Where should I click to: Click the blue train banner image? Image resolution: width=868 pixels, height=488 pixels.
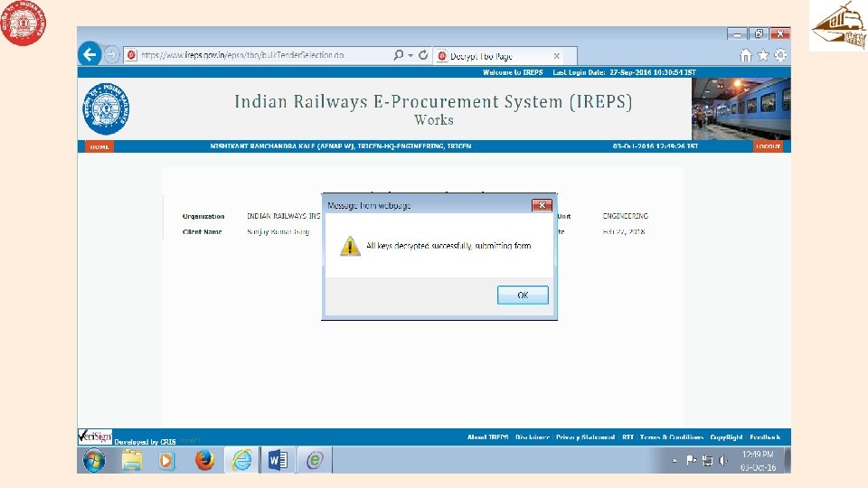741,108
